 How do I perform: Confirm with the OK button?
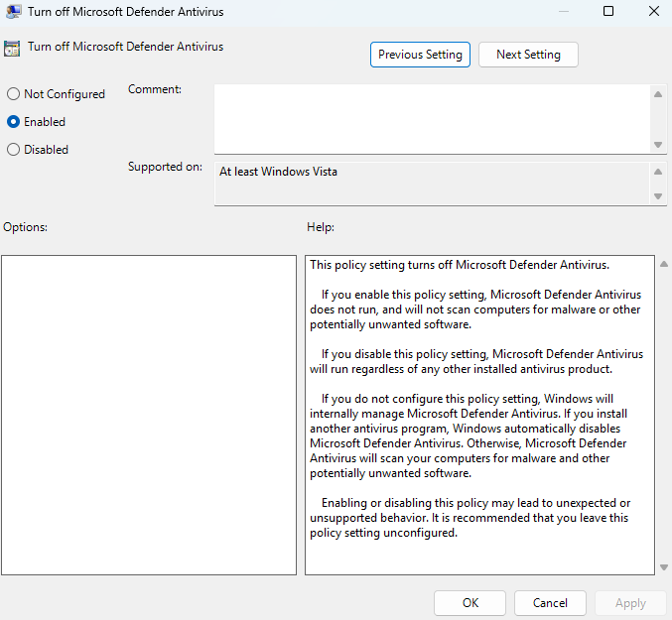point(470,603)
